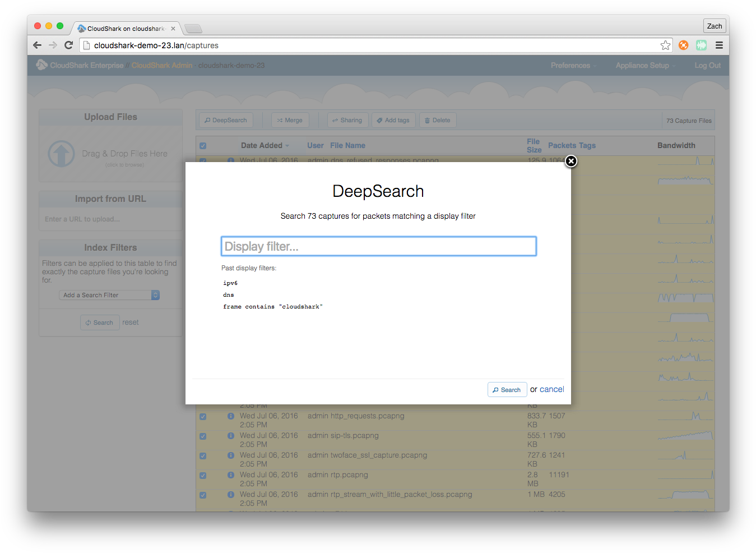756x553 pixels.
Task: Click the Delete trash icon
Action: coord(437,119)
